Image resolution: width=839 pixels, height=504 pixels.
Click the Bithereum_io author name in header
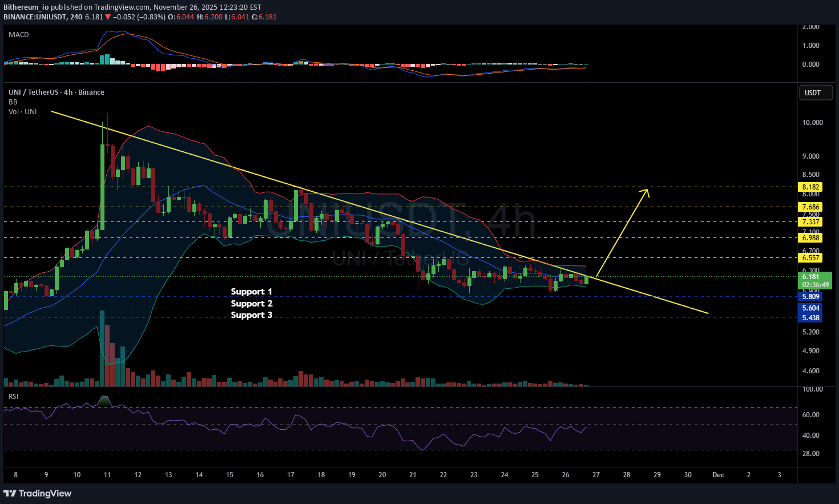point(26,7)
